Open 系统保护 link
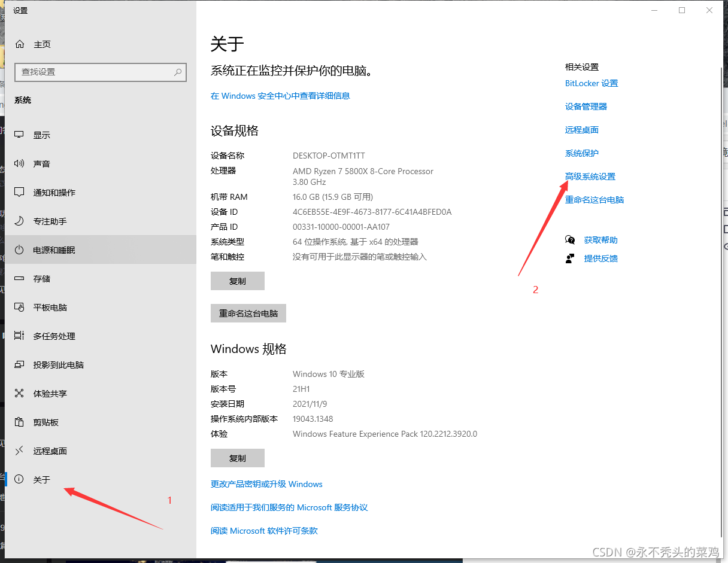 coord(582,153)
